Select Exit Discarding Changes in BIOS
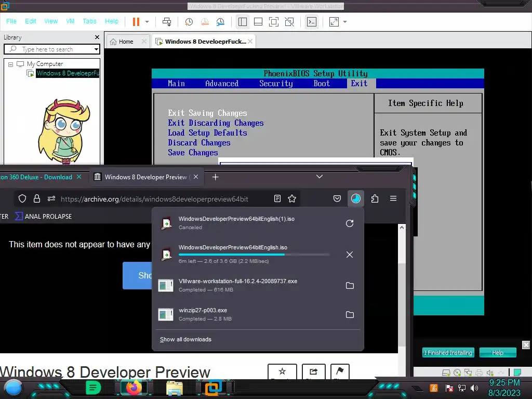This screenshot has height=399, width=532. (216, 123)
